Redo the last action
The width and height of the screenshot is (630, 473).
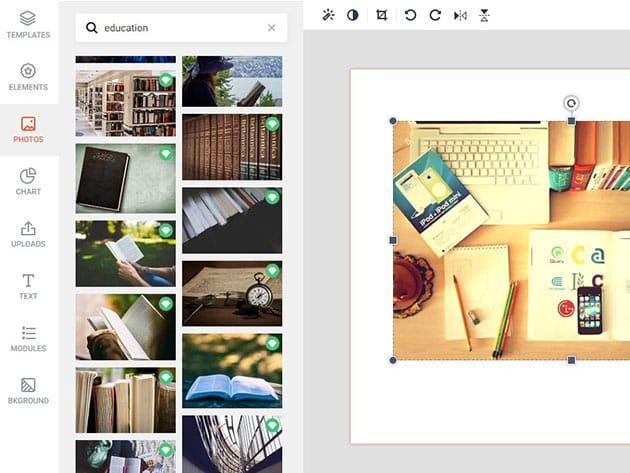[x=434, y=15]
